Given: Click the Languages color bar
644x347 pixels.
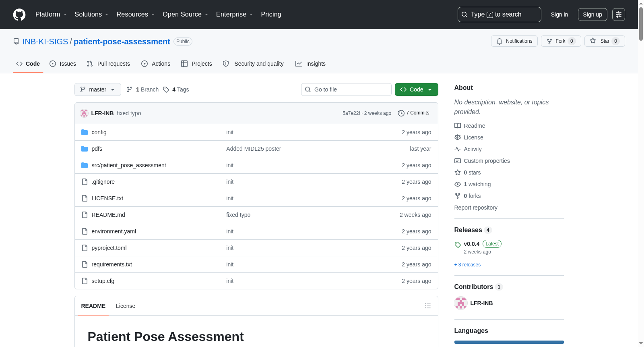Looking at the screenshot, I should tap(509, 342).
